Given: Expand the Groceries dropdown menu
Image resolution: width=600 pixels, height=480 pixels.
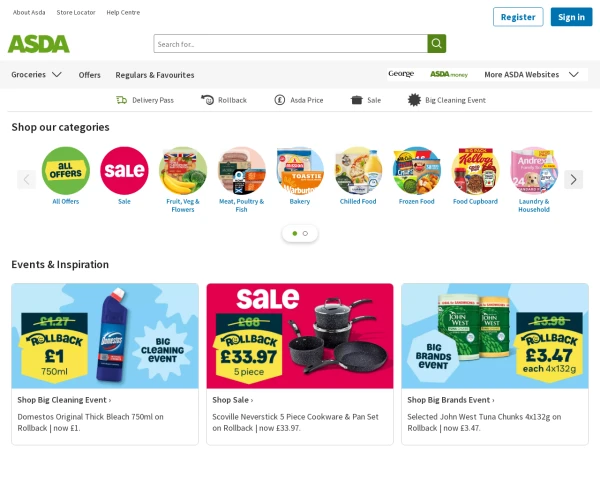Looking at the screenshot, I should [36, 75].
